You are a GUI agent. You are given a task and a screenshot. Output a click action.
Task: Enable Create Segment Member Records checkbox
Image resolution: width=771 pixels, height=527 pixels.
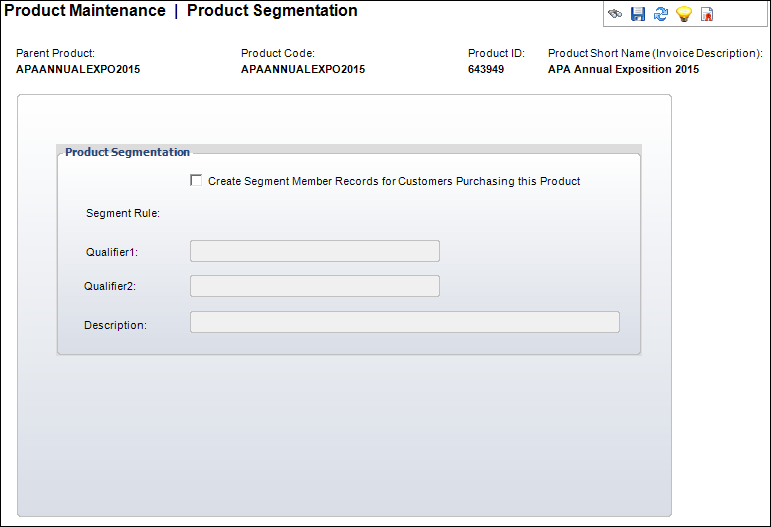pyautogui.click(x=196, y=180)
